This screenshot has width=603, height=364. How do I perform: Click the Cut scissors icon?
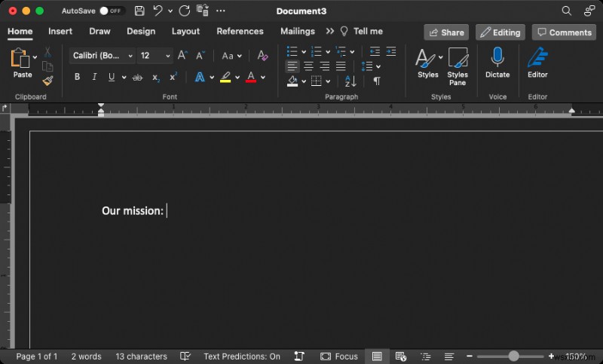47,52
